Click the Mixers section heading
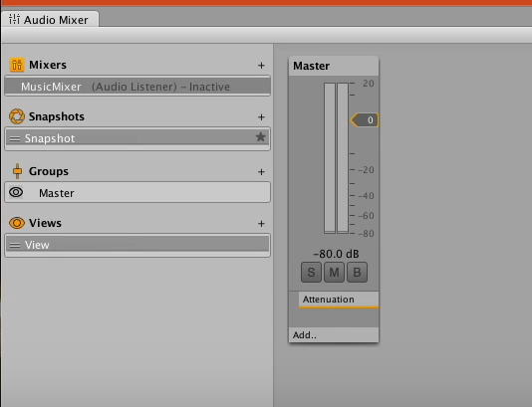Viewport: 532px width, 407px height. 48,65
